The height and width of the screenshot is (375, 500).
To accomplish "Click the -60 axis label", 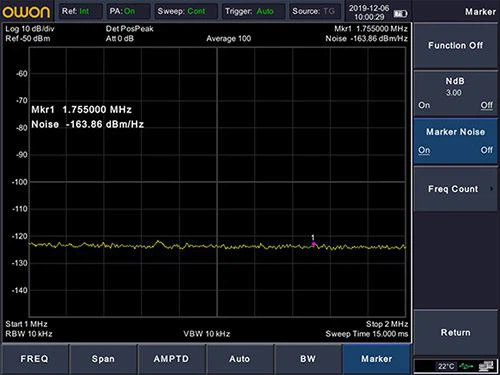I will click(x=22, y=74).
